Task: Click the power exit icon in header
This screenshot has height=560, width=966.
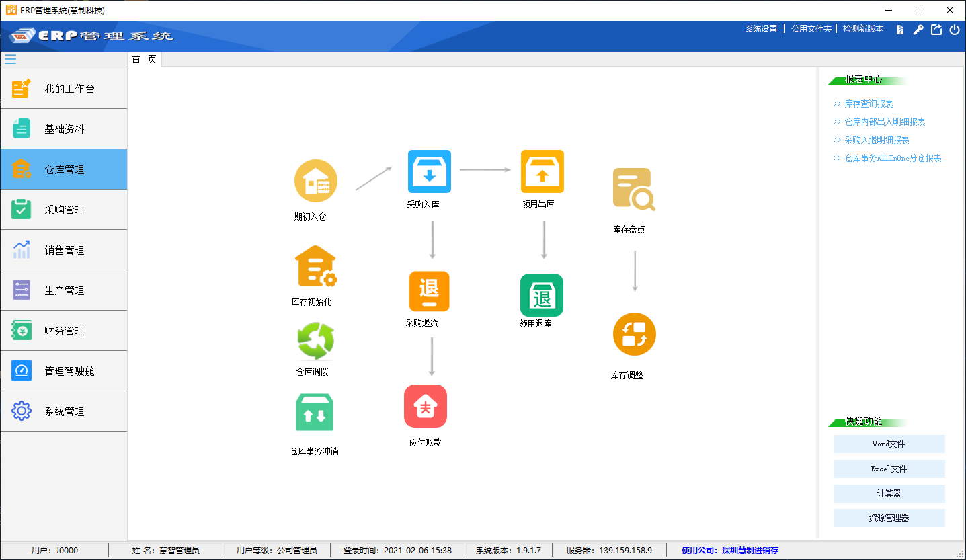Action: point(954,30)
